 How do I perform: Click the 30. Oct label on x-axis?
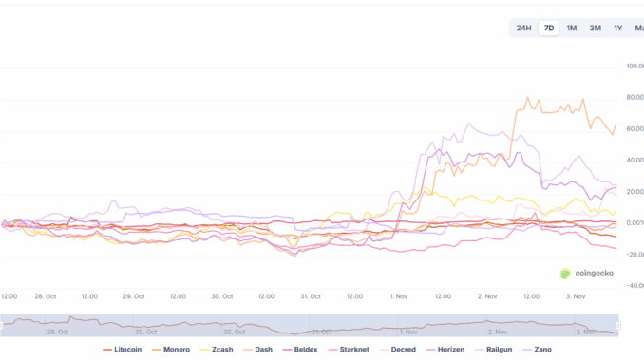pyautogui.click(x=222, y=296)
